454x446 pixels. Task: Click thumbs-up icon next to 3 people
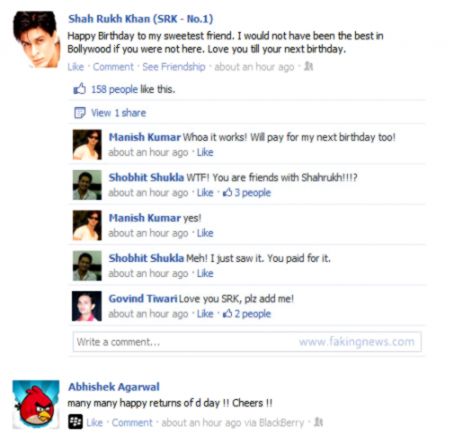coord(227,192)
